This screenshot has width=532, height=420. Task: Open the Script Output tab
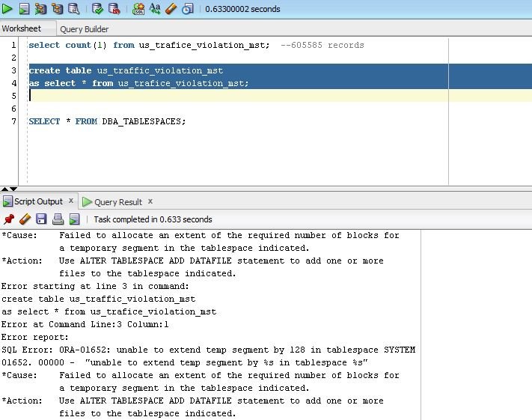tap(38, 201)
